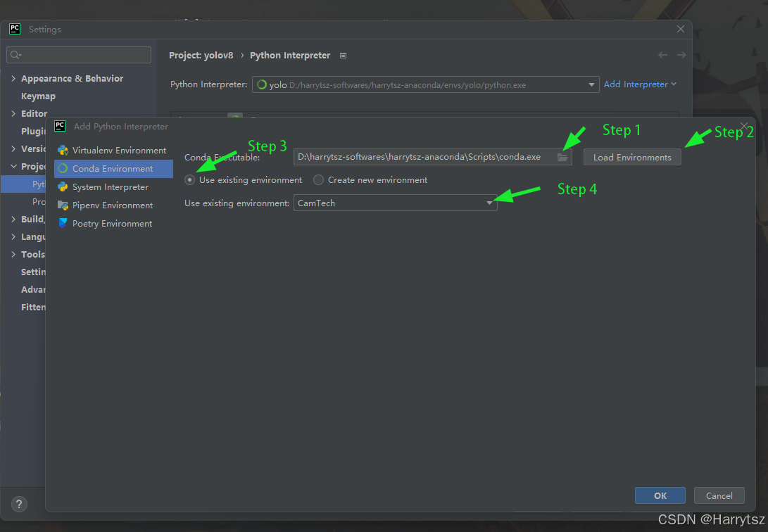Click the back arrow in Settings header
The width and height of the screenshot is (768, 532).
662,55
